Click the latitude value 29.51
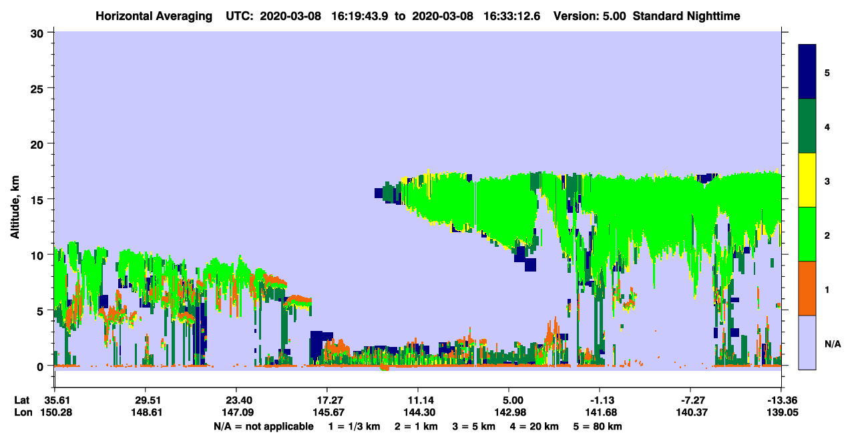This screenshot has height=445, width=868. click(x=145, y=400)
